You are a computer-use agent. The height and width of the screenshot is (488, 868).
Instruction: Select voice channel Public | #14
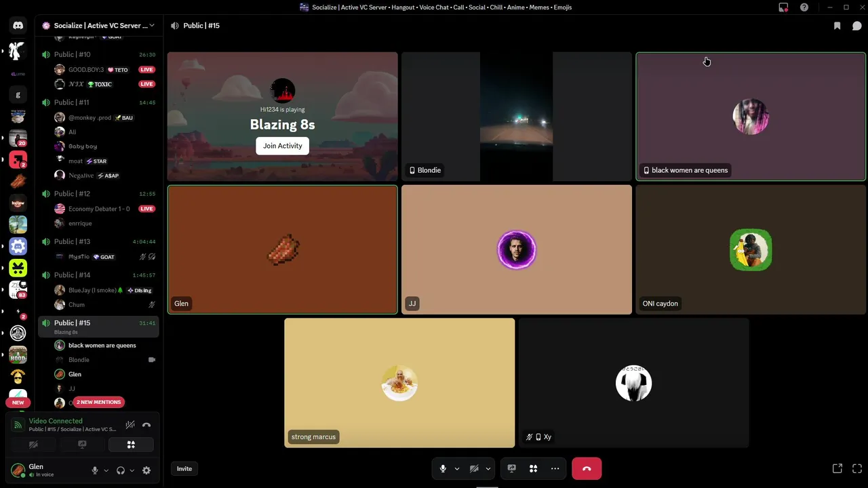[x=98, y=275]
